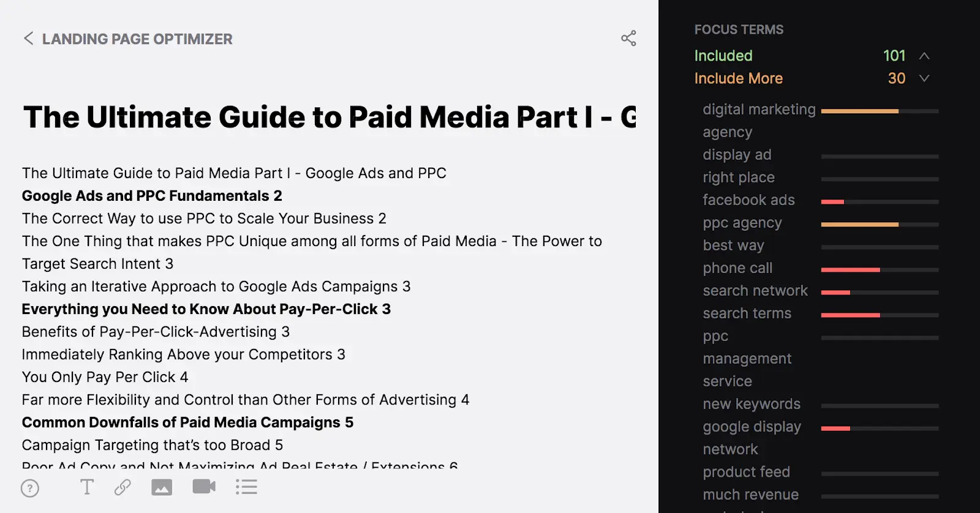Select the Included focus terms heading
Viewport: 980px width, 513px height.
tap(723, 56)
